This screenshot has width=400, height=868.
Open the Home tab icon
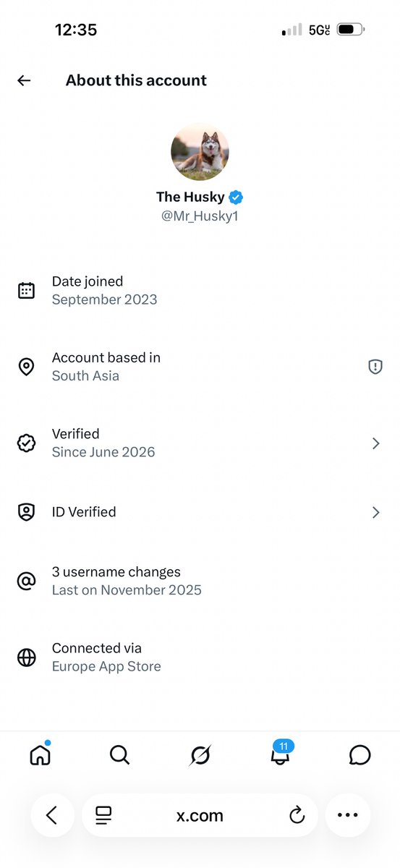click(41, 754)
